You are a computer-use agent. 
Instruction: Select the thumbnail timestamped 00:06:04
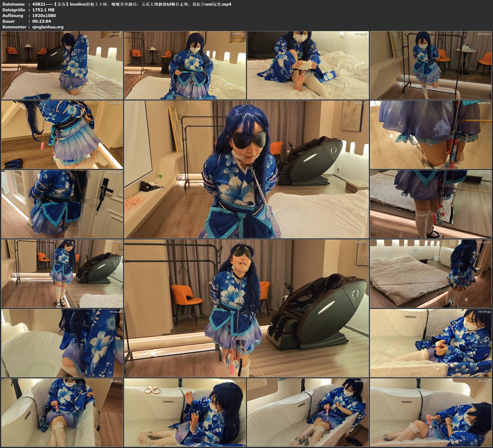coord(62,135)
